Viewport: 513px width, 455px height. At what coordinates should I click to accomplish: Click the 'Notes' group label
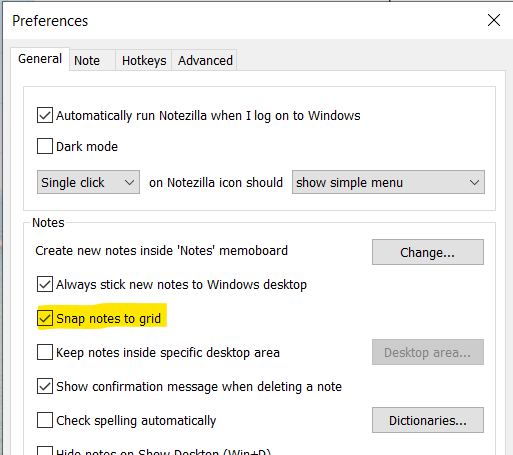48,223
